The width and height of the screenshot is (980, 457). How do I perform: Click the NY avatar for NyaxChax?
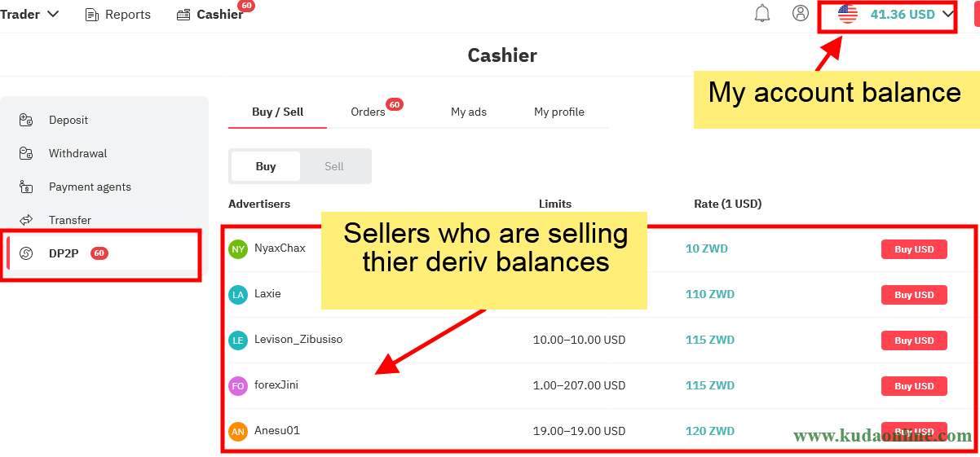238,249
